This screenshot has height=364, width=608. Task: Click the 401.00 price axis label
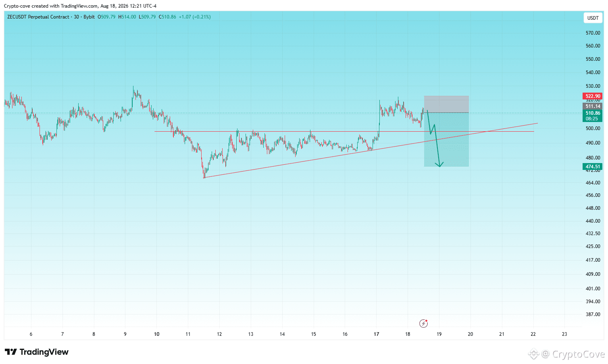pos(593,289)
